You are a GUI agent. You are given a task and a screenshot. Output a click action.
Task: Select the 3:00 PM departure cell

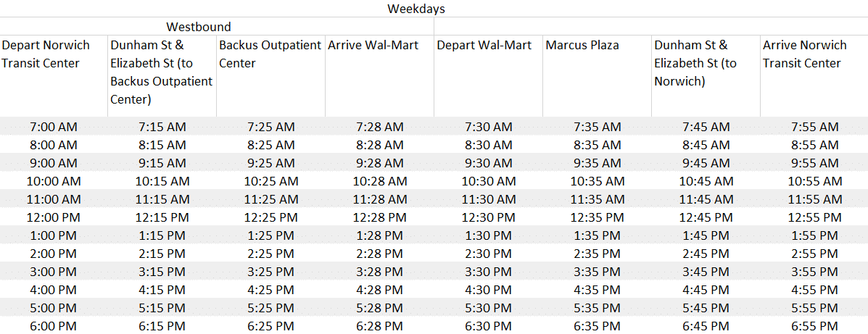pyautogui.click(x=54, y=272)
